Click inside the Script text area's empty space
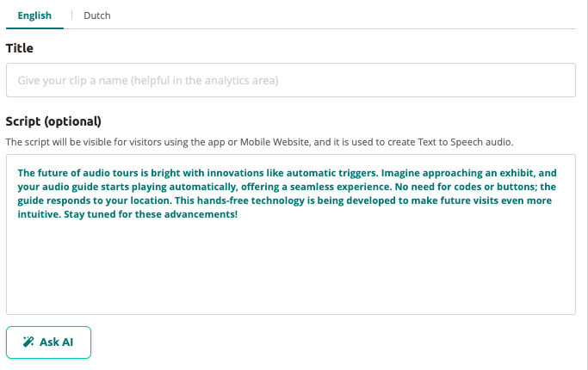This screenshot has width=588, height=370. point(291,266)
